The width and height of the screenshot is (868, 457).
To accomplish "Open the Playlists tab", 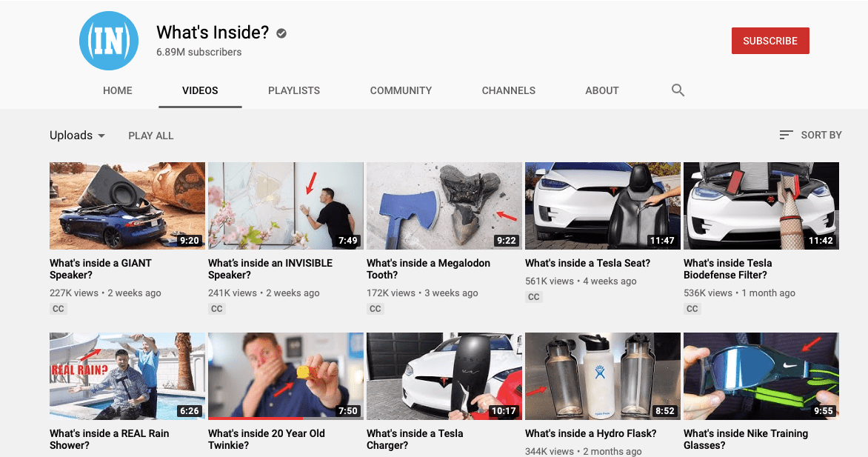I will pos(294,90).
